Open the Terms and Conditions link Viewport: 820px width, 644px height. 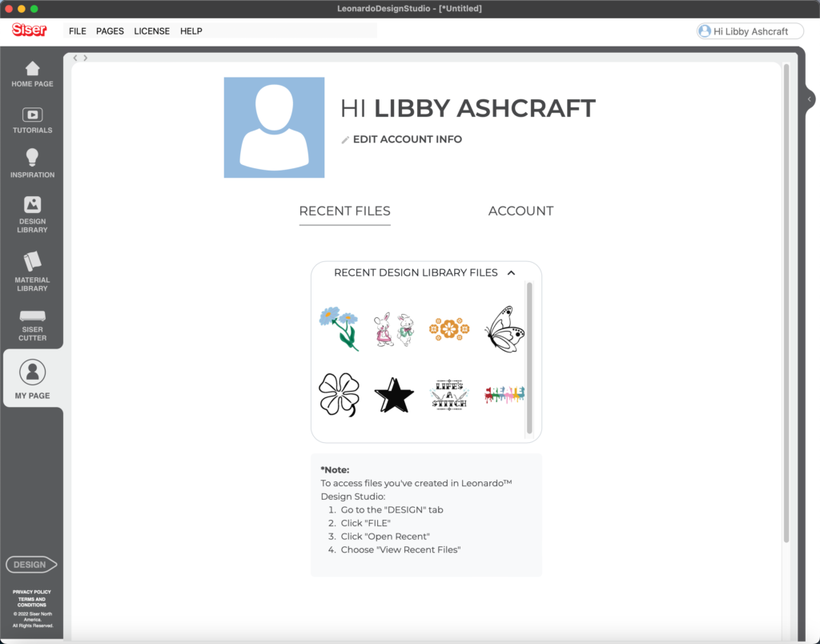pyautogui.click(x=32, y=602)
